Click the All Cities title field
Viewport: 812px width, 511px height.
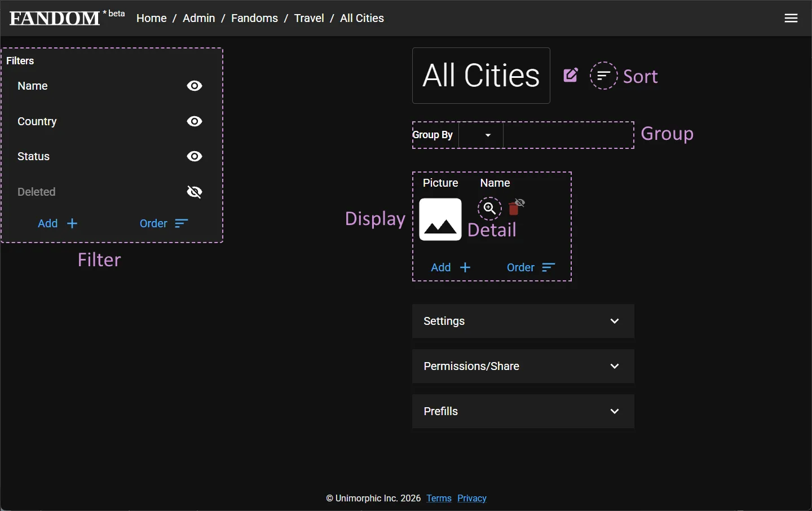tap(481, 76)
